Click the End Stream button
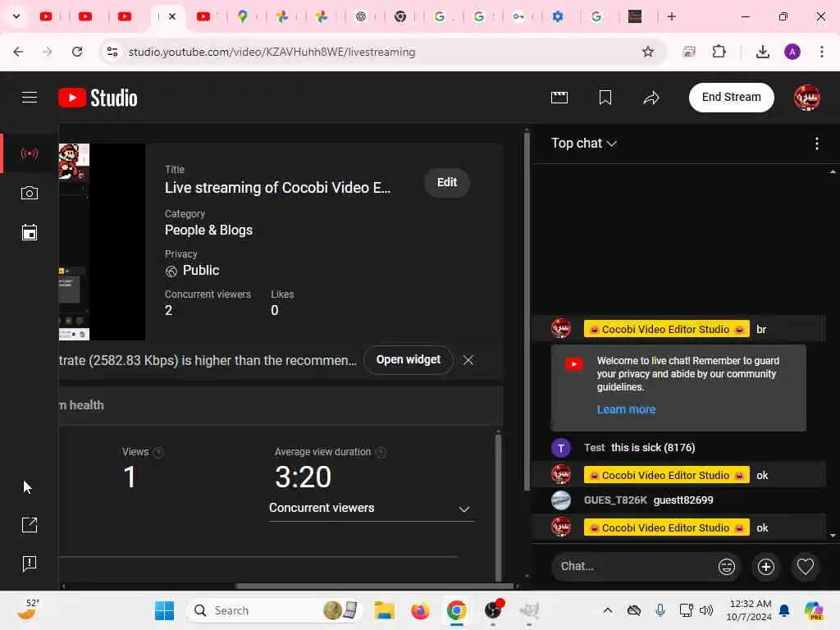840x630 pixels. [731, 98]
